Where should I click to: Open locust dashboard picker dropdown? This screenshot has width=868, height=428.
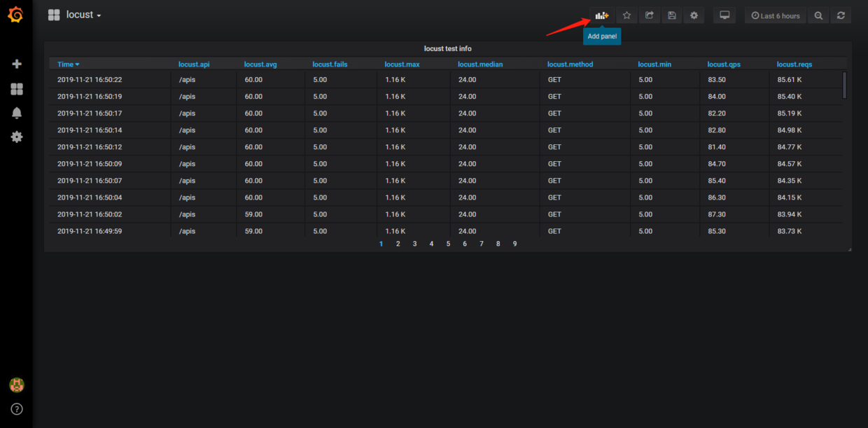point(75,15)
